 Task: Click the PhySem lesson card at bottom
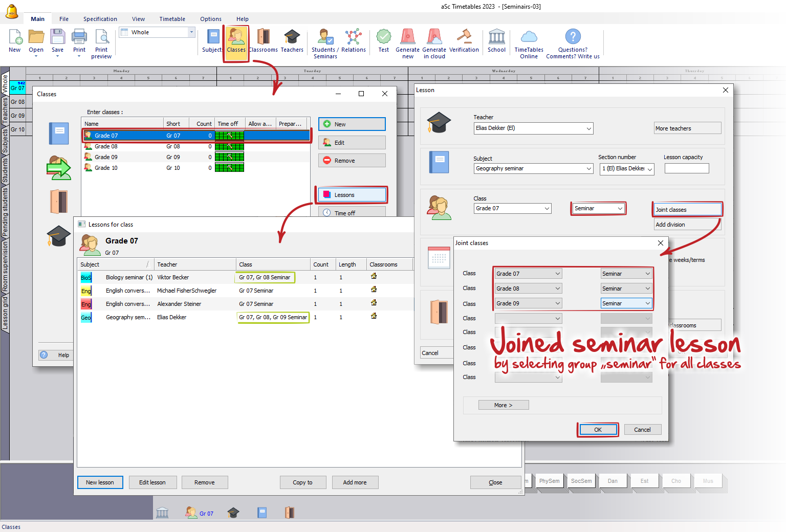[x=549, y=481]
